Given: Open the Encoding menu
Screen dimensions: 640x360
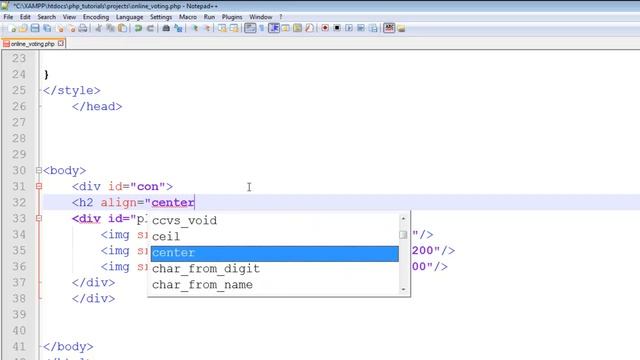Looking at the screenshot, I should click(x=96, y=17).
